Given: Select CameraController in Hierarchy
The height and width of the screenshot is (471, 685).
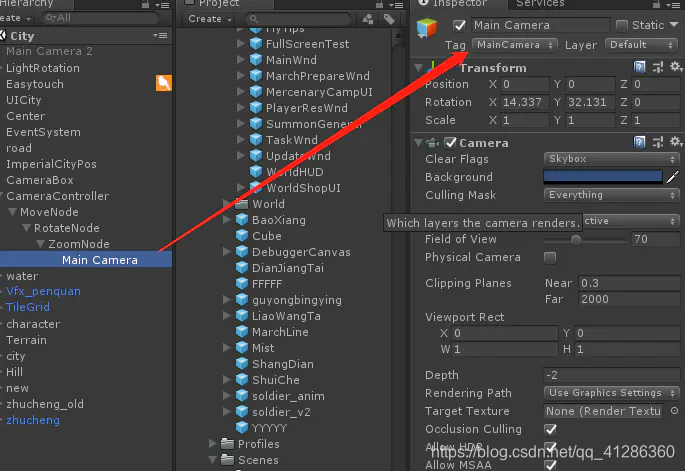Looking at the screenshot, I should coord(57,196).
